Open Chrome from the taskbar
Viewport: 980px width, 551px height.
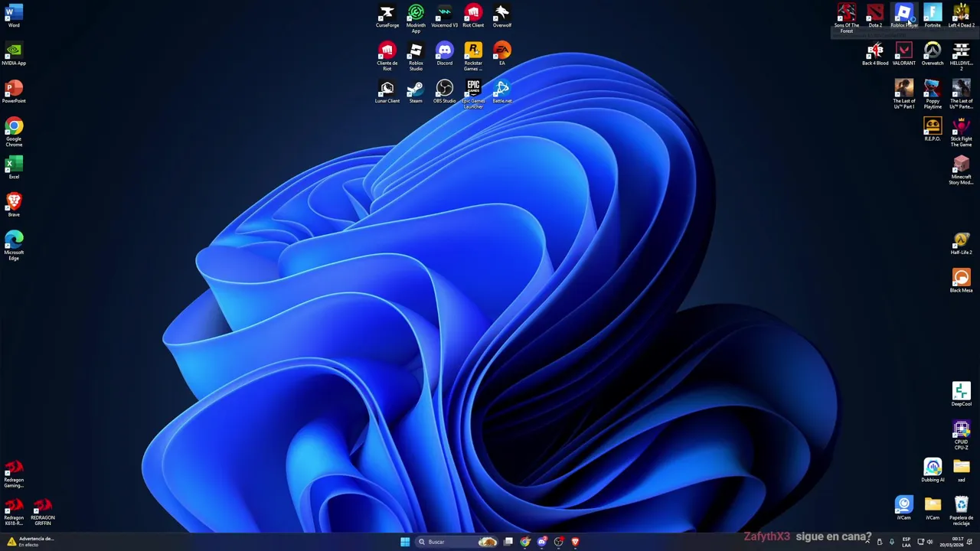tap(525, 542)
